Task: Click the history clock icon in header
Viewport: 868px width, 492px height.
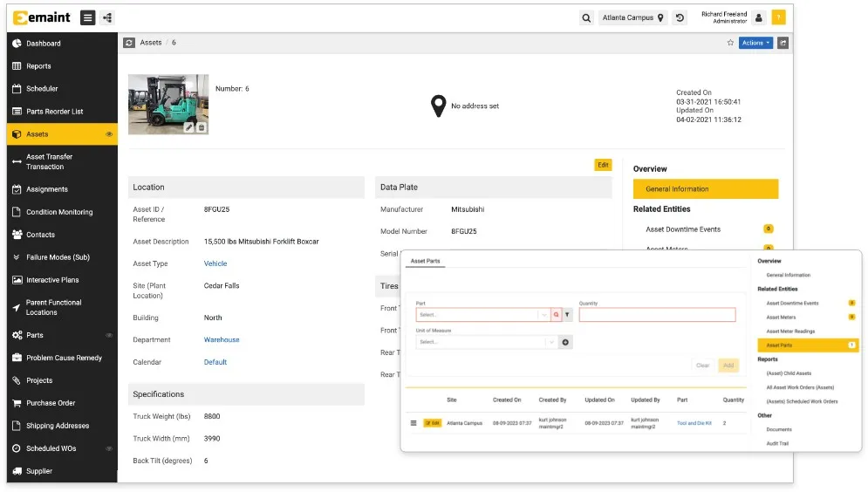Action: click(680, 17)
